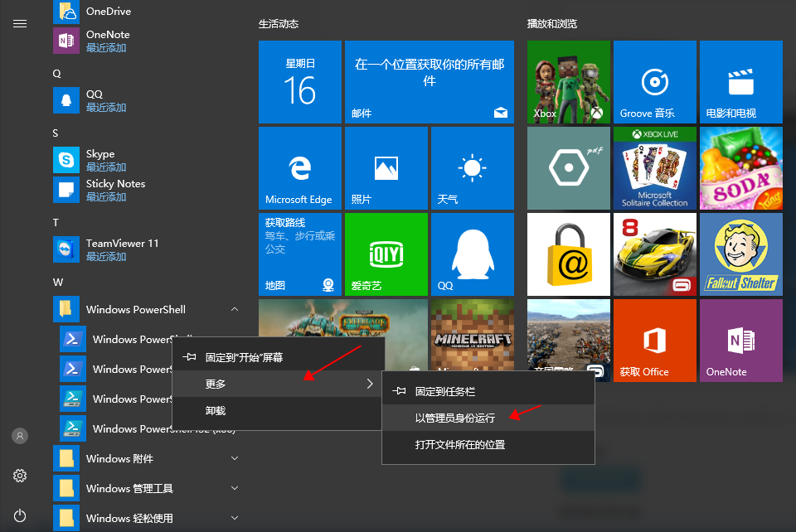The width and height of the screenshot is (796, 532).
Task: Click the letter W section header
Action: click(x=58, y=283)
